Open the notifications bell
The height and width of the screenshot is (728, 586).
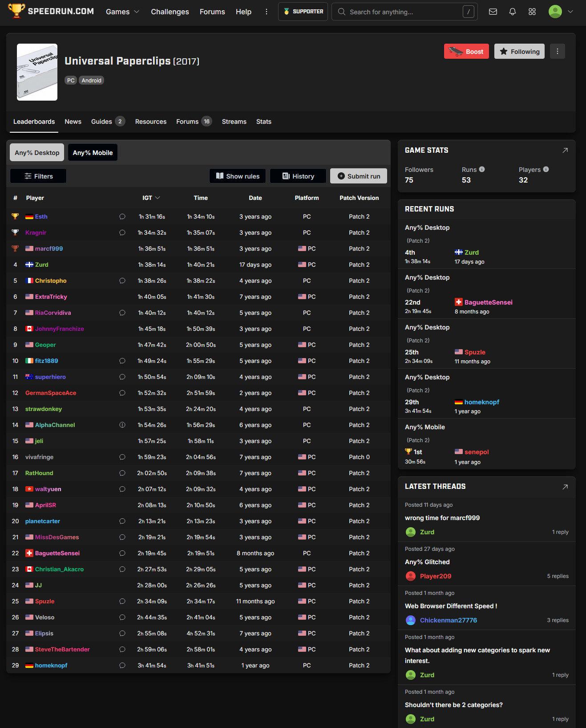pos(512,12)
